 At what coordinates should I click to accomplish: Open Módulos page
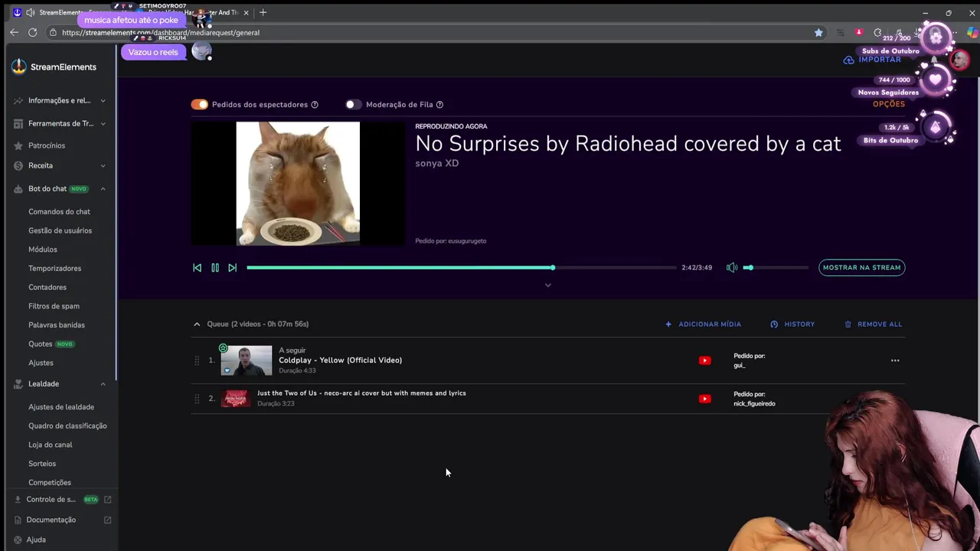click(x=43, y=249)
